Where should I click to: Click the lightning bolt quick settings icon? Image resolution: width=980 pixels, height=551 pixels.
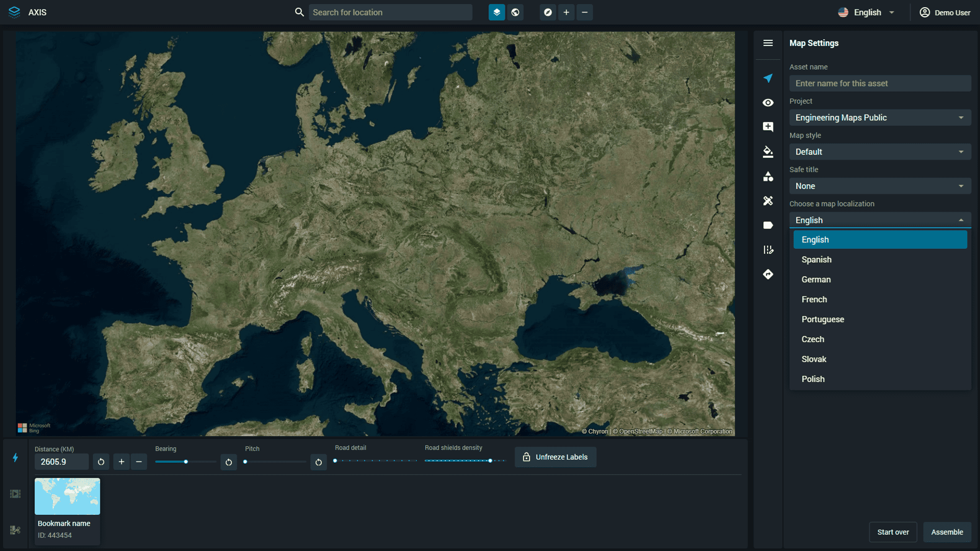(x=15, y=458)
